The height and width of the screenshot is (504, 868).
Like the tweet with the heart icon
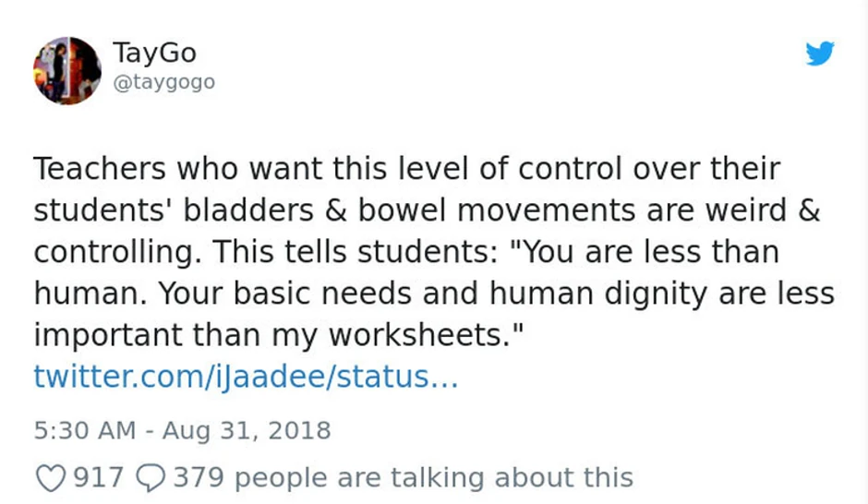point(50,476)
